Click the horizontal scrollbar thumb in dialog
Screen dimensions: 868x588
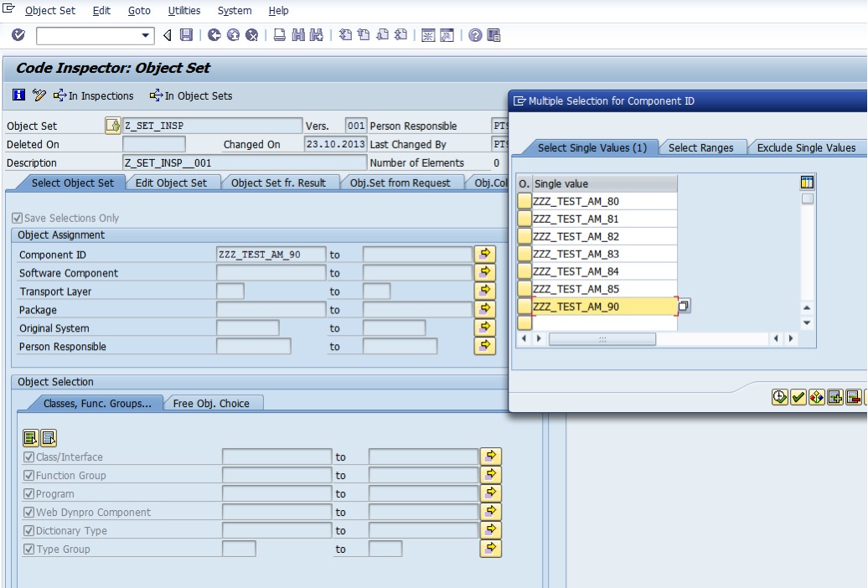(x=602, y=339)
